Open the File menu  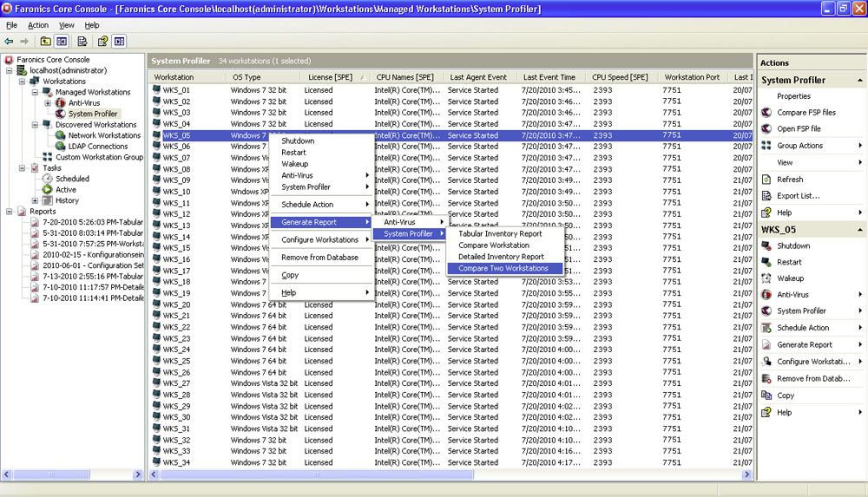coord(11,25)
